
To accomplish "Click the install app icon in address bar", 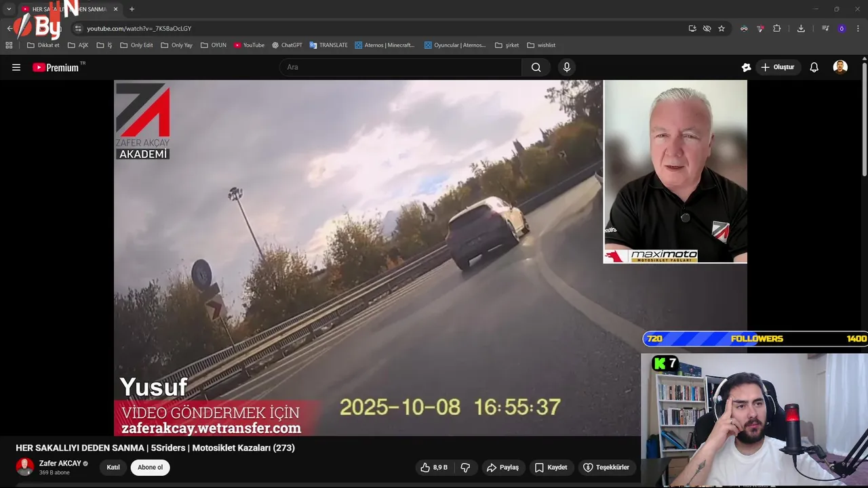I will [692, 28].
